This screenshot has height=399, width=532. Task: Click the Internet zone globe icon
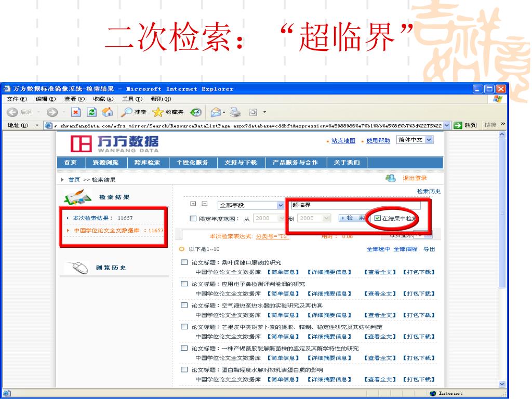coord(433,393)
